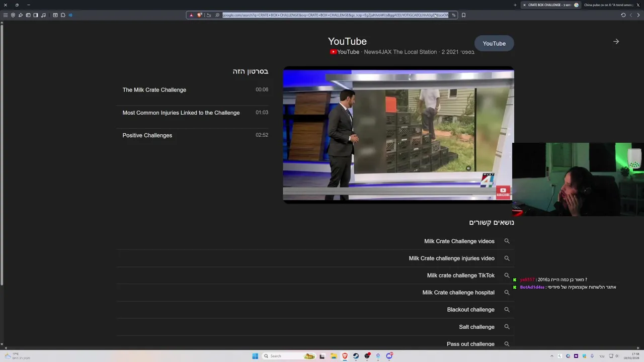644x362 pixels.
Task: Open Steam from the taskbar
Action: point(356,356)
